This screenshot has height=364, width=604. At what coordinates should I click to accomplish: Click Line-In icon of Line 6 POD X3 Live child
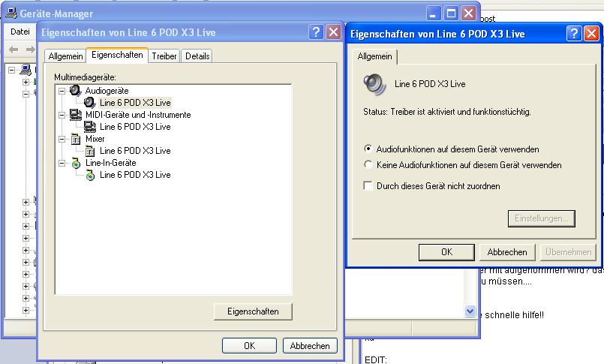point(90,176)
